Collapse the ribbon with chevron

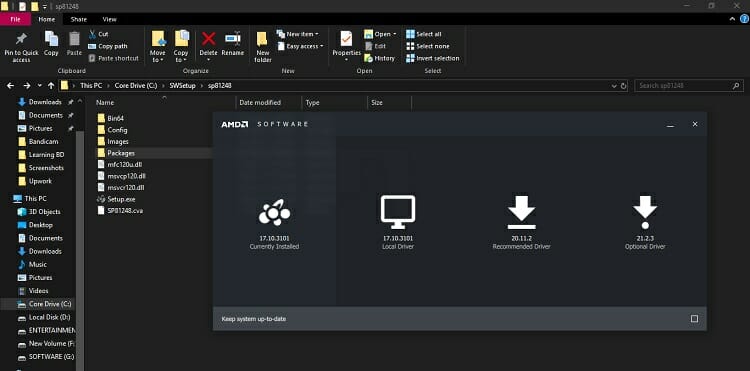pos(732,19)
